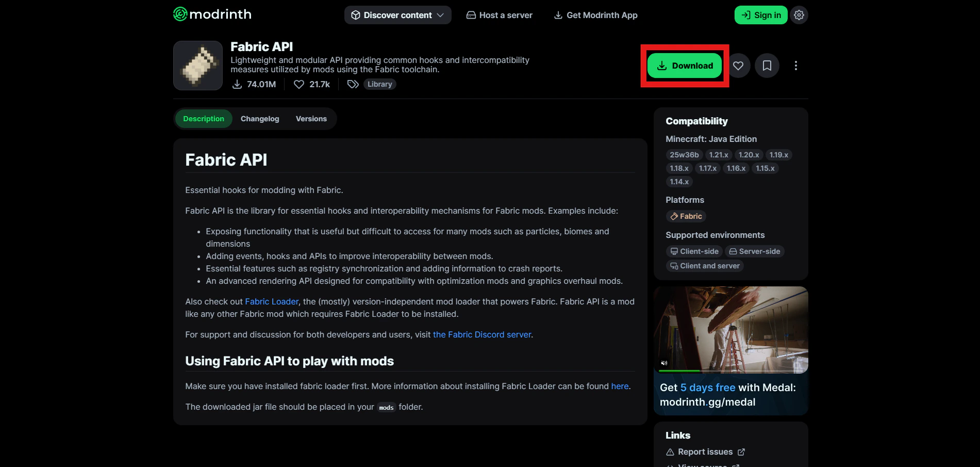This screenshot has height=467, width=980.
Task: Toggle save using the bookmark button
Action: pyautogui.click(x=767, y=66)
